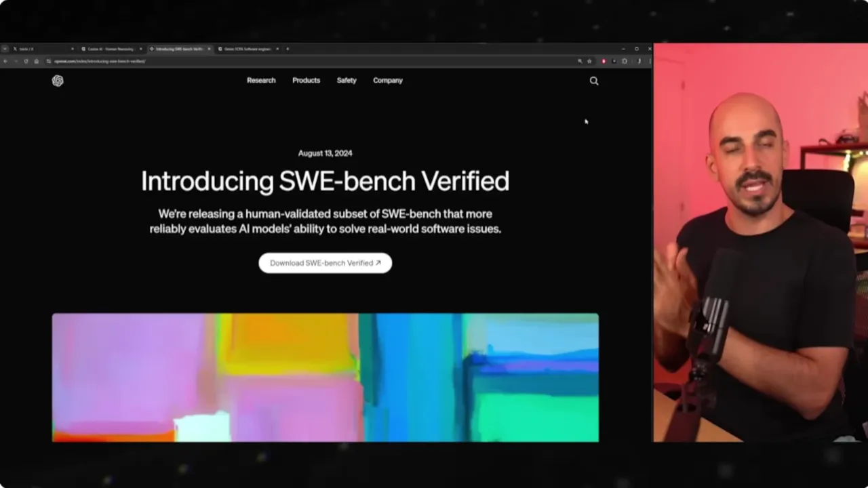Click the Introducing SWE-bench Verified headline
Viewport: 868px width, 488px height.
pyautogui.click(x=325, y=181)
